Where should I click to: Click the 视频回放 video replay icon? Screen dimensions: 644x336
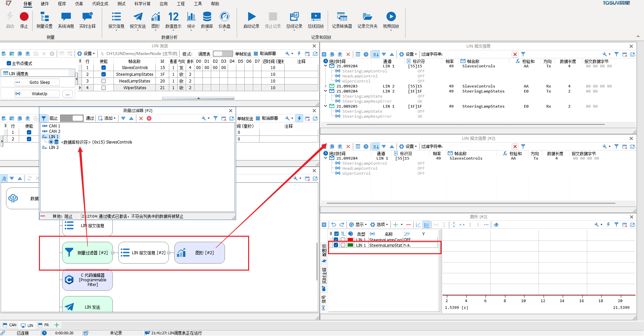point(391,17)
